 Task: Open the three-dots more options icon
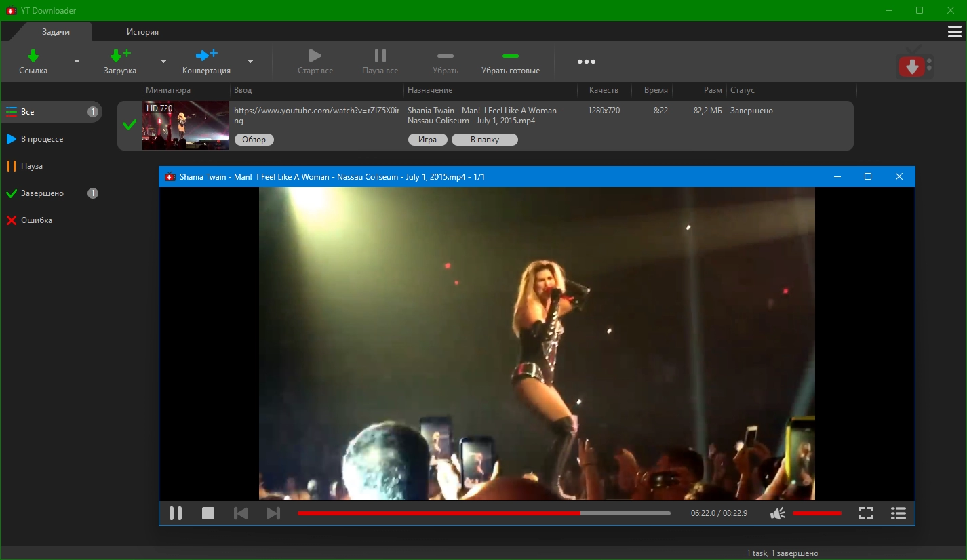(x=586, y=62)
